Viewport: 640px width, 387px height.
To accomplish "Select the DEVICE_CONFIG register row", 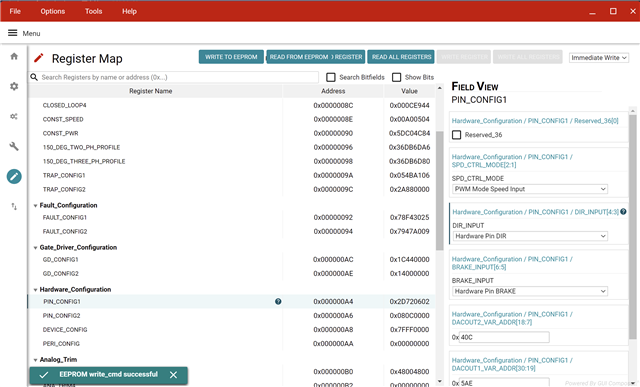I will 231,329.
